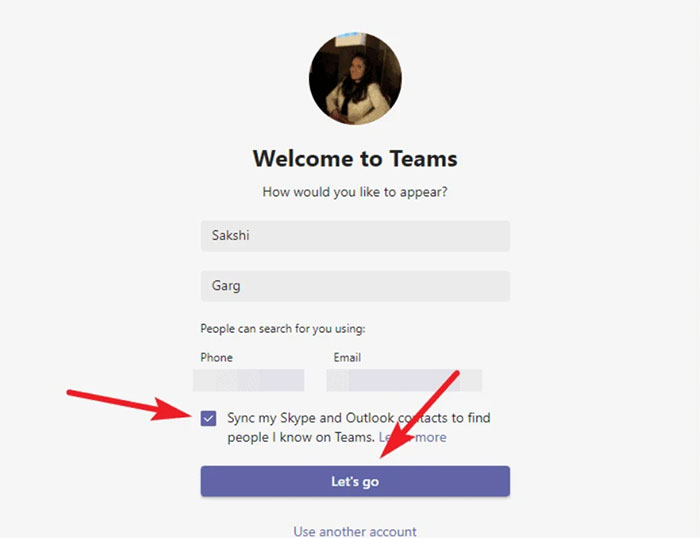Screen dimensions: 700x538
Task: Open the Learn more link
Action: (x=412, y=437)
